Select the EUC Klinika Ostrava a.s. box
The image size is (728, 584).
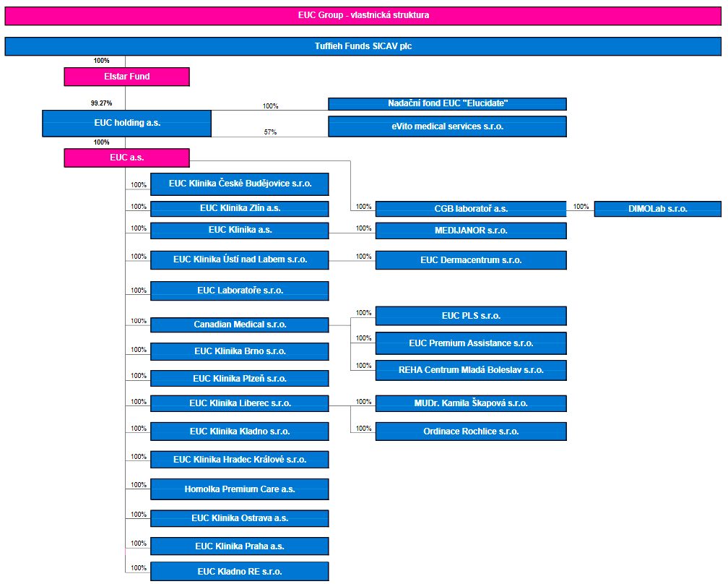[x=240, y=518]
